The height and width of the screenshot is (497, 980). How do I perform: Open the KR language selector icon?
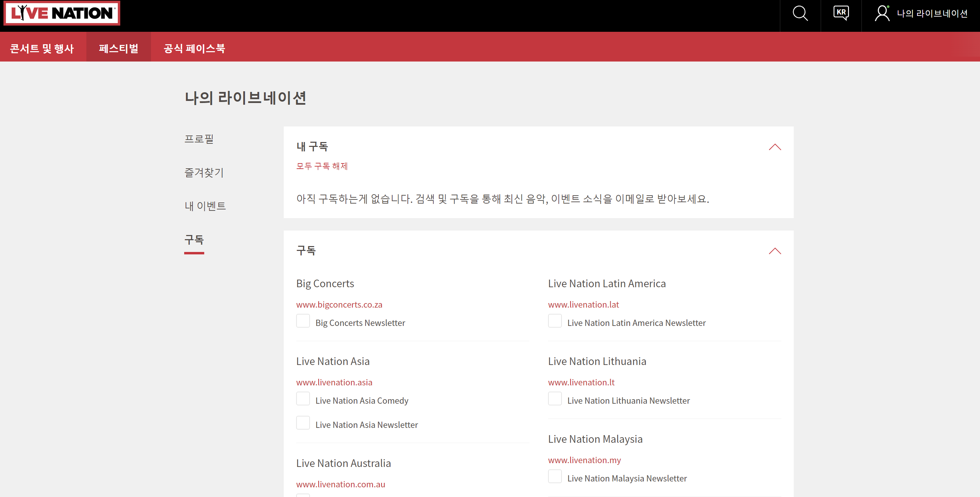click(841, 13)
